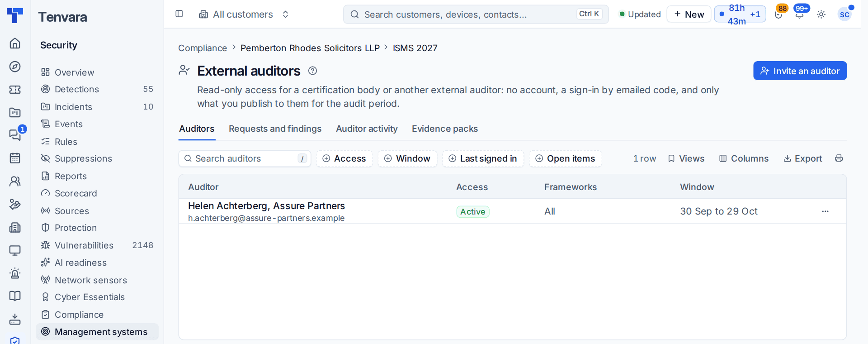
Task: Add the Access filter
Action: tap(344, 158)
